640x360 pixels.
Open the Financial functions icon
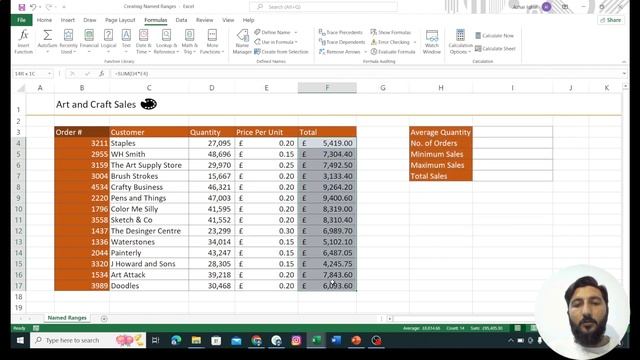(89, 41)
